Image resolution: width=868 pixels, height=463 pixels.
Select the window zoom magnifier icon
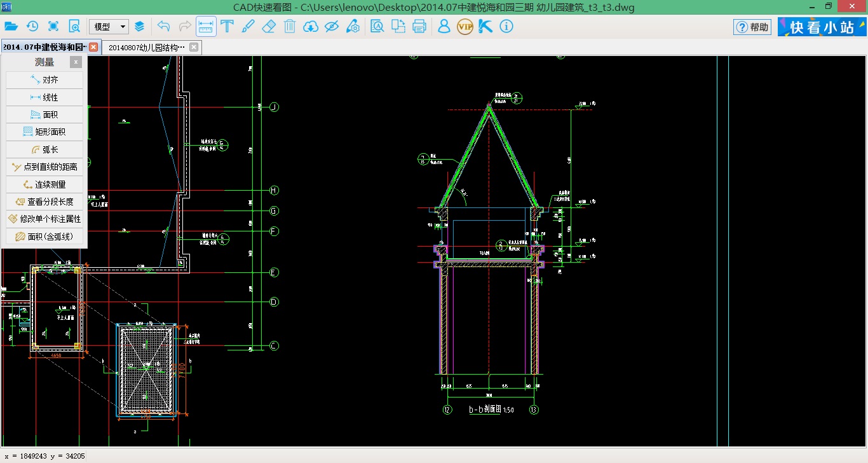tap(74, 27)
